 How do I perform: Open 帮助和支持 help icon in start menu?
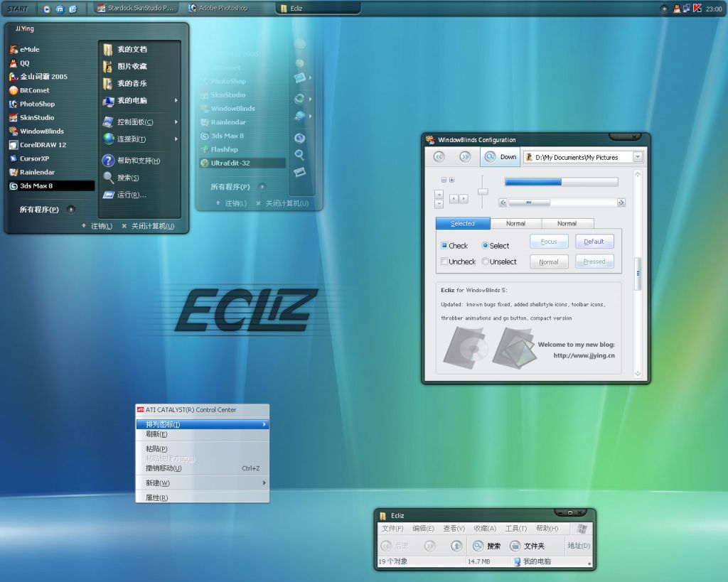point(108,161)
